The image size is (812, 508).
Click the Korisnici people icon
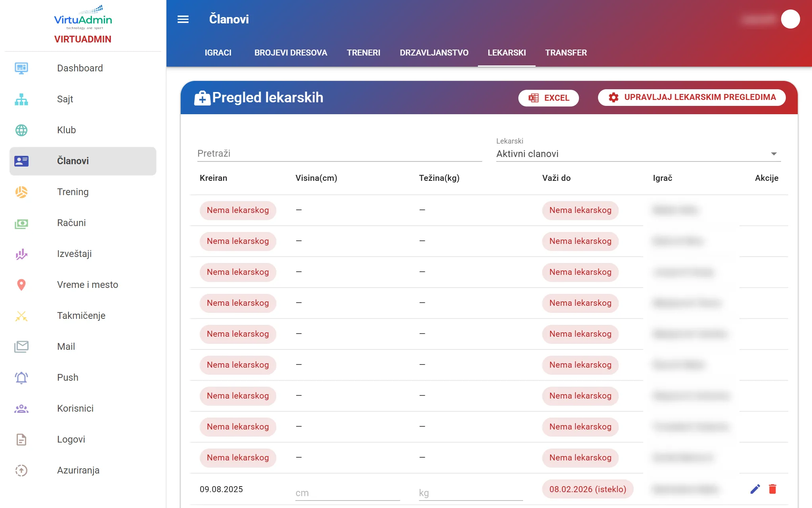[x=21, y=408]
